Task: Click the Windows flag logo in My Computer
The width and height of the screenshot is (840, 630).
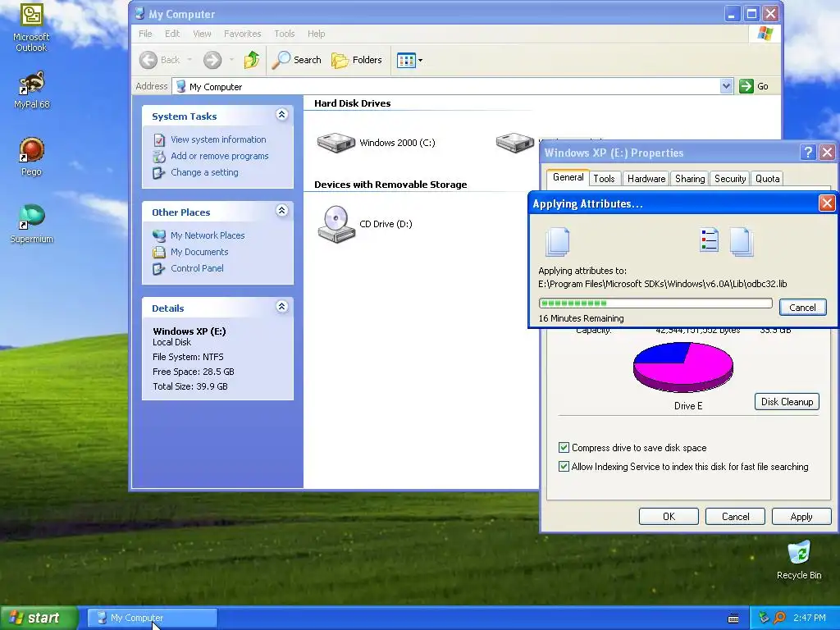Action: point(765,33)
